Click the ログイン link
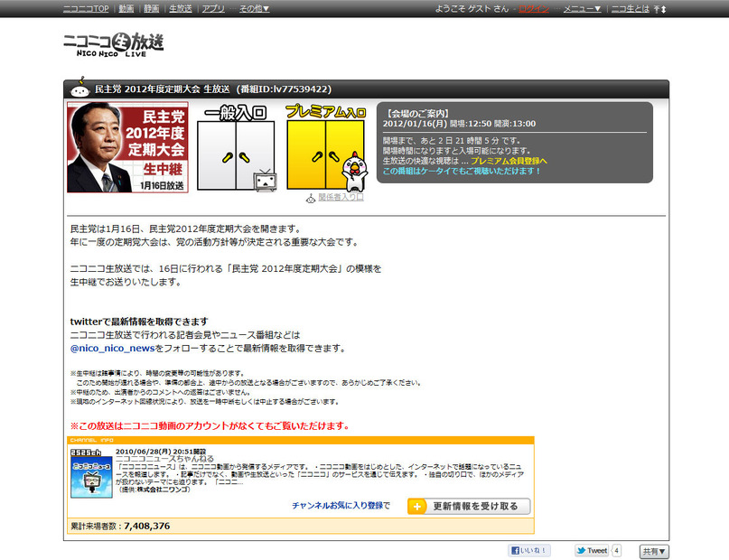Screen dimensions: 729x560 [x=534, y=9]
